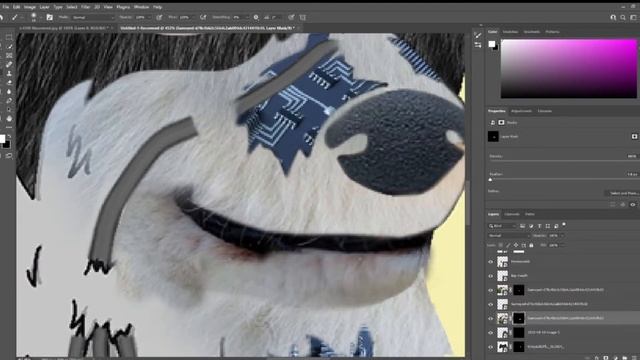The width and height of the screenshot is (640, 360).
Task: Switch to first document tab
Action: (x=65, y=28)
